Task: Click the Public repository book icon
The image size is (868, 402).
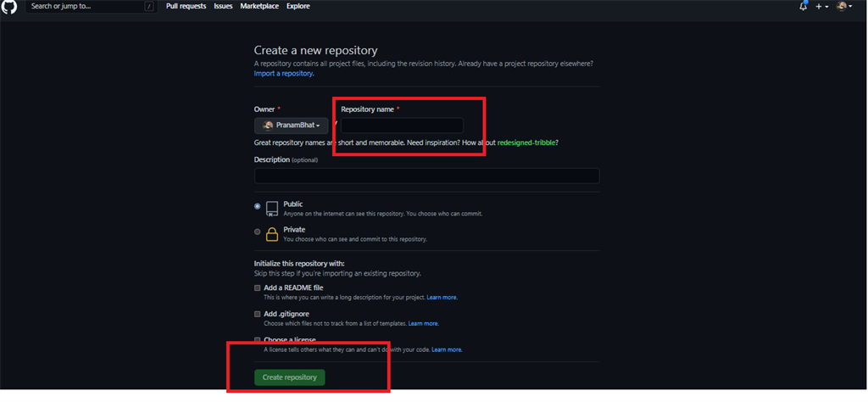Action: 272,208
